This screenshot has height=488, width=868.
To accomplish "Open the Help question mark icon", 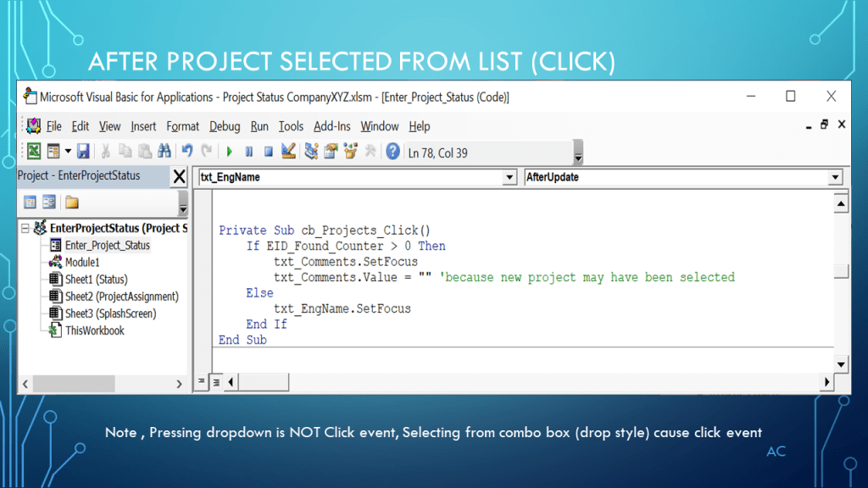I will (392, 152).
